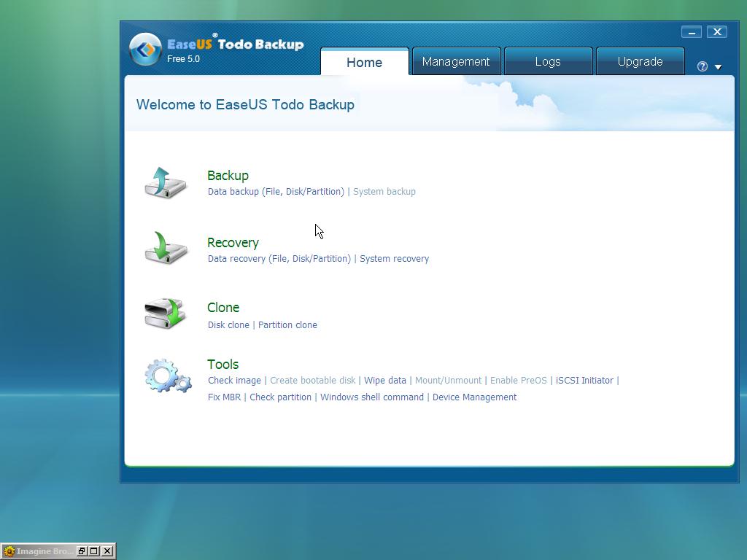Select Mount/Unmount option
747x560 pixels.
pos(448,381)
